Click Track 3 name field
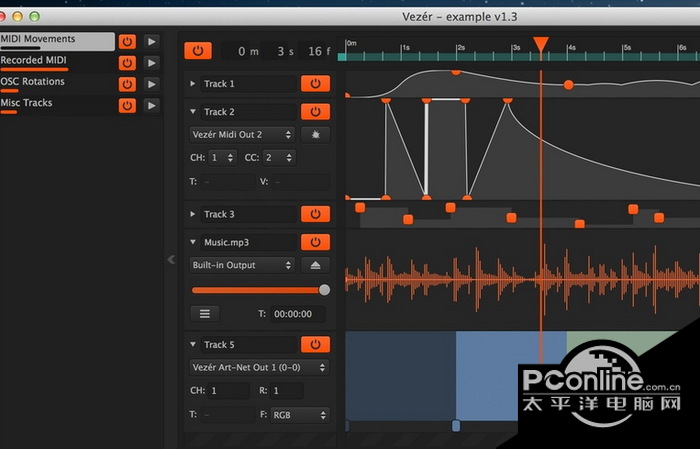The width and height of the screenshot is (700, 449). point(248,214)
